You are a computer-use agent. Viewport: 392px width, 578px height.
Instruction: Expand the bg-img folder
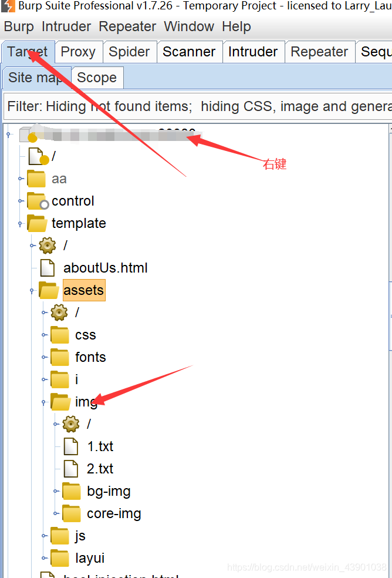(56, 491)
